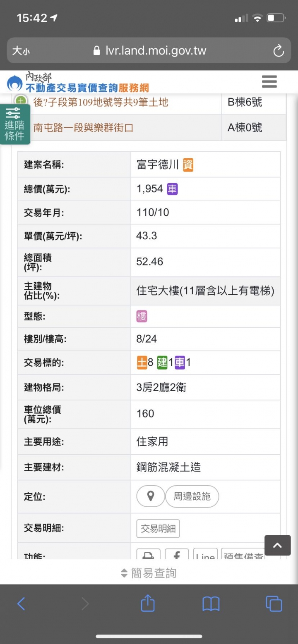298x644 pixels.
Task: Open the hamburger menu
Action: [x=269, y=81]
